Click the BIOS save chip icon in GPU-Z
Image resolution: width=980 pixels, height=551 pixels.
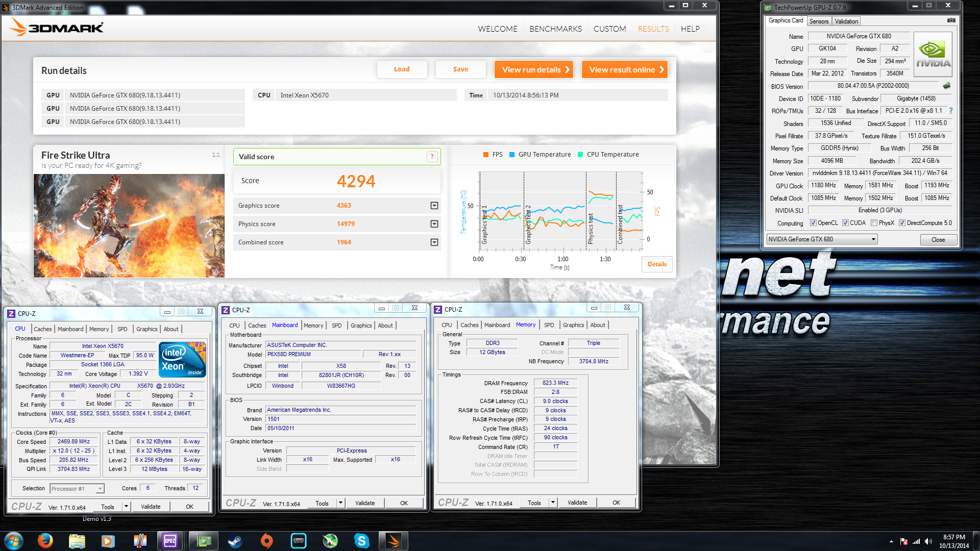click(x=947, y=86)
